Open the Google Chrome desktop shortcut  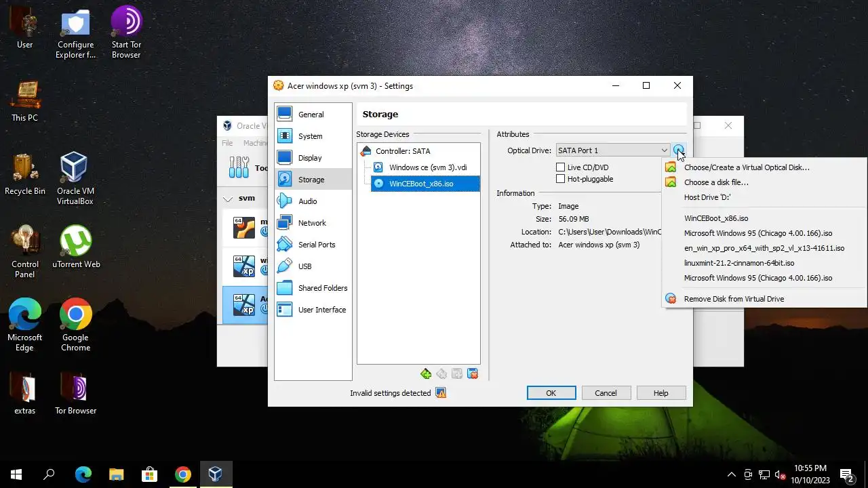click(x=75, y=325)
